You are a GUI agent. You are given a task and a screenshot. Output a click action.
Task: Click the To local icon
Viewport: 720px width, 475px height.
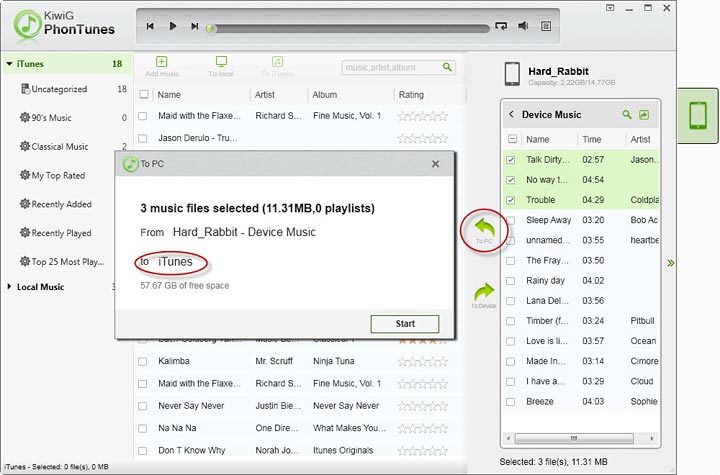[221, 62]
